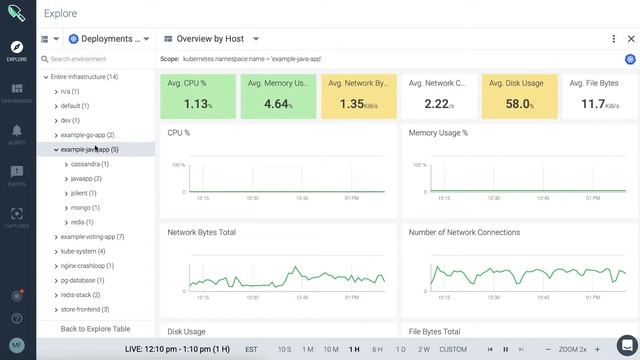
Task: Click the Avg. CPU % summary tile
Action: pyautogui.click(x=198, y=96)
